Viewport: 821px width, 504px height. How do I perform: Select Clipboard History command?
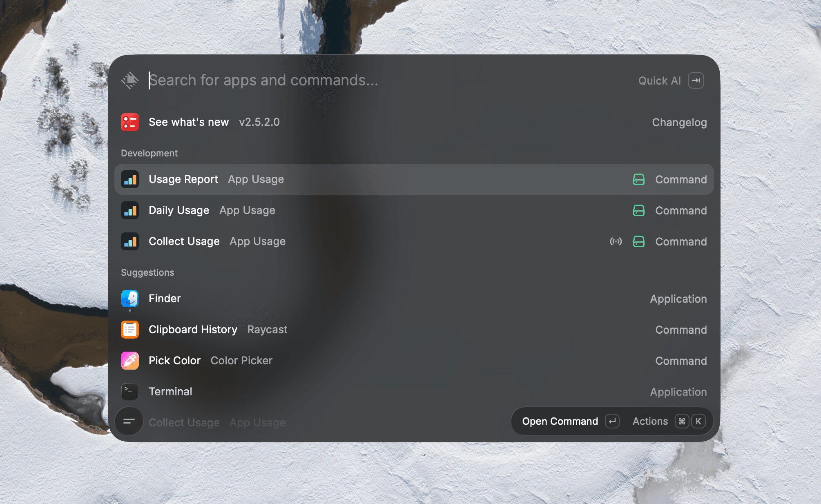(414, 330)
